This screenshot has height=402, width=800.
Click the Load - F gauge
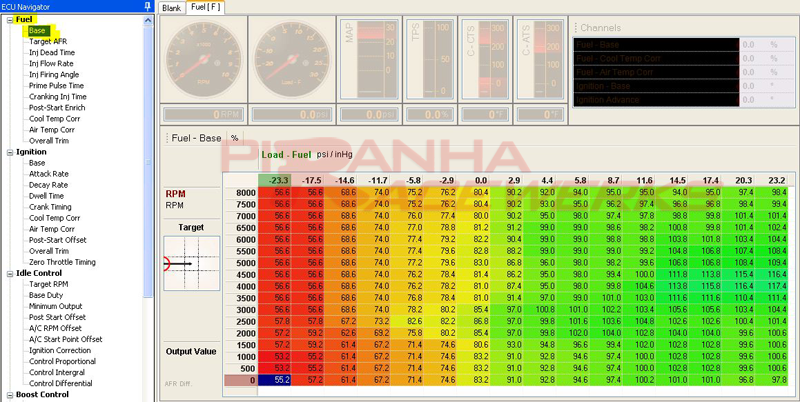[x=292, y=60]
